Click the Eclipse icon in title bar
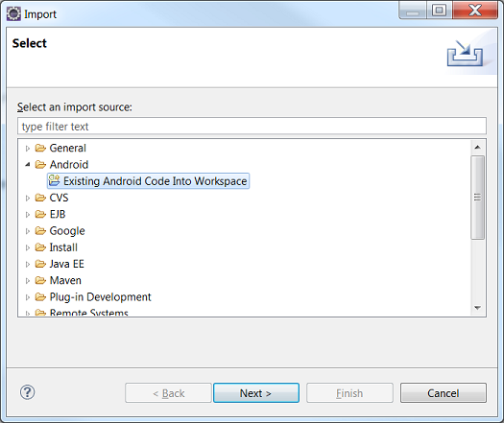The height and width of the screenshot is (423, 504). (x=13, y=14)
